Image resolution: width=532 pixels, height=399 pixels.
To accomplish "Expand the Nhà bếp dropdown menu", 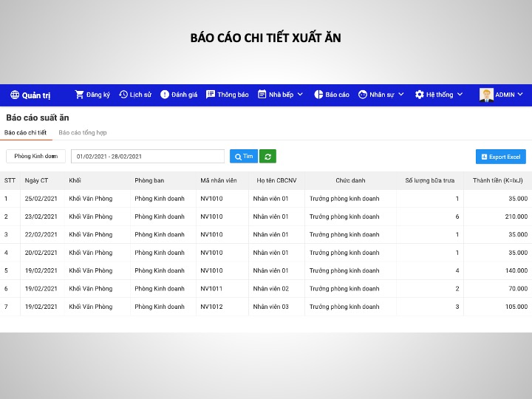I will click(300, 95).
